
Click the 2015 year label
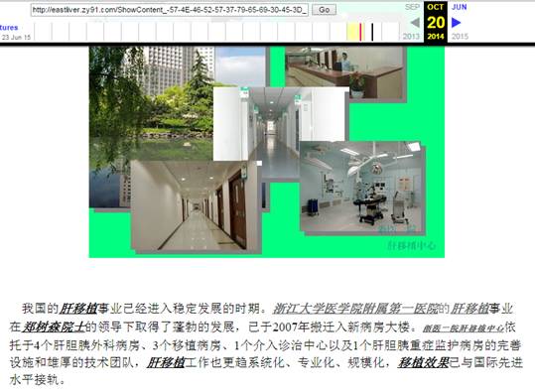tap(460, 36)
